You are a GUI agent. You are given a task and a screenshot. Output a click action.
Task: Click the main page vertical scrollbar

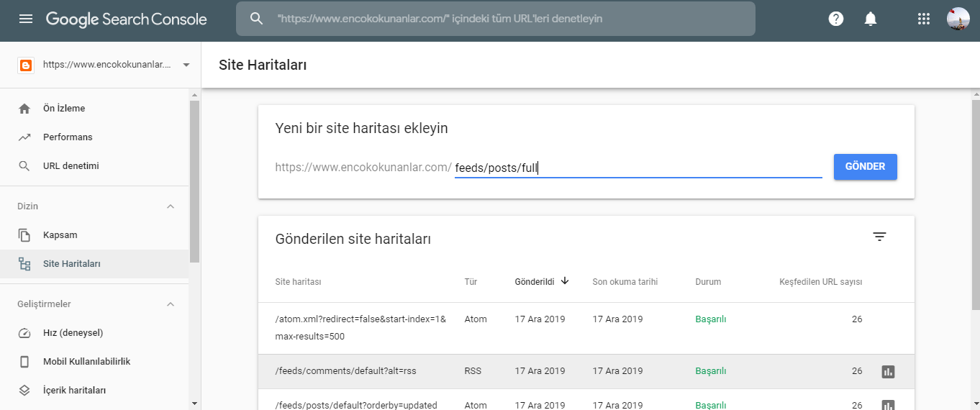975,205
